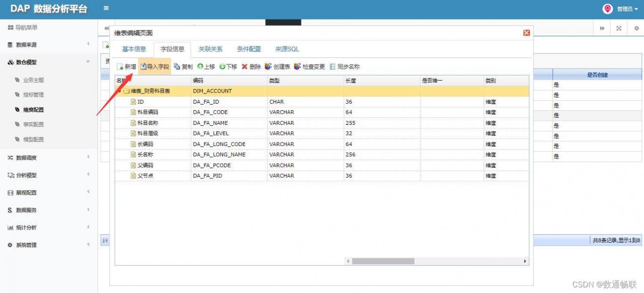Select the 科目名称 field row

(x=322, y=123)
